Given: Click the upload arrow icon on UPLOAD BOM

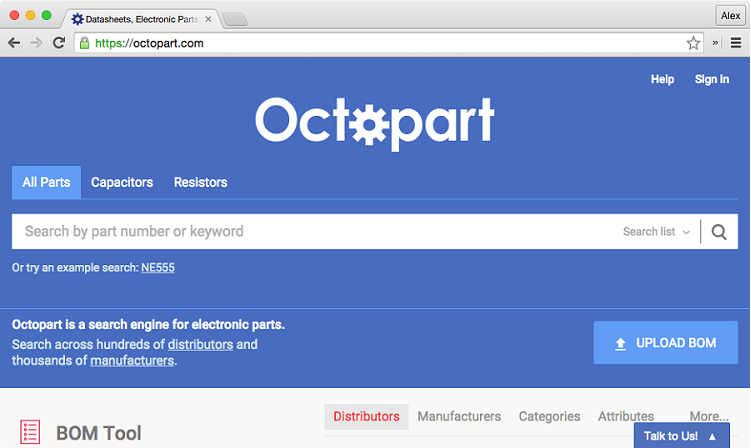Looking at the screenshot, I should click(620, 344).
